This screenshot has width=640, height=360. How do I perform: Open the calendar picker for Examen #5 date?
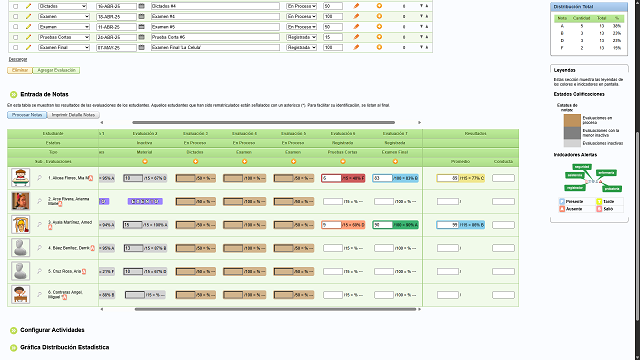click(x=142, y=27)
